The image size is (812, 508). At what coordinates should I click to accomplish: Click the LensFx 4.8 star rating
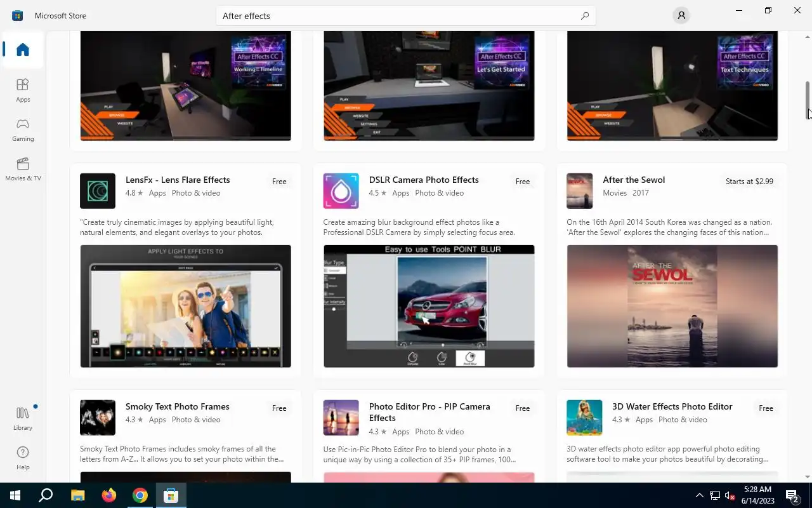pos(134,193)
